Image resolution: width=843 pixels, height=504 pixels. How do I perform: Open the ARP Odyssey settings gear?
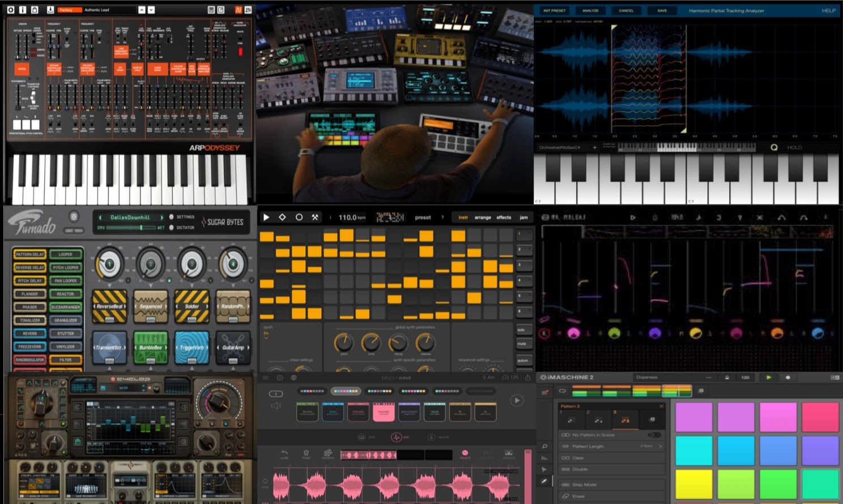(x=10, y=10)
